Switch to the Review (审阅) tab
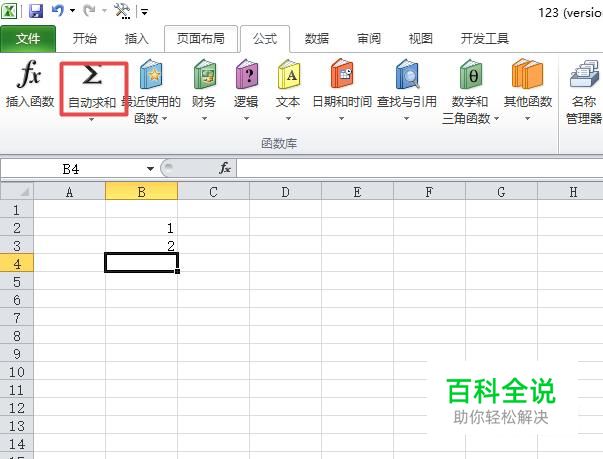Screen dimensions: 603x459 pos(368,38)
